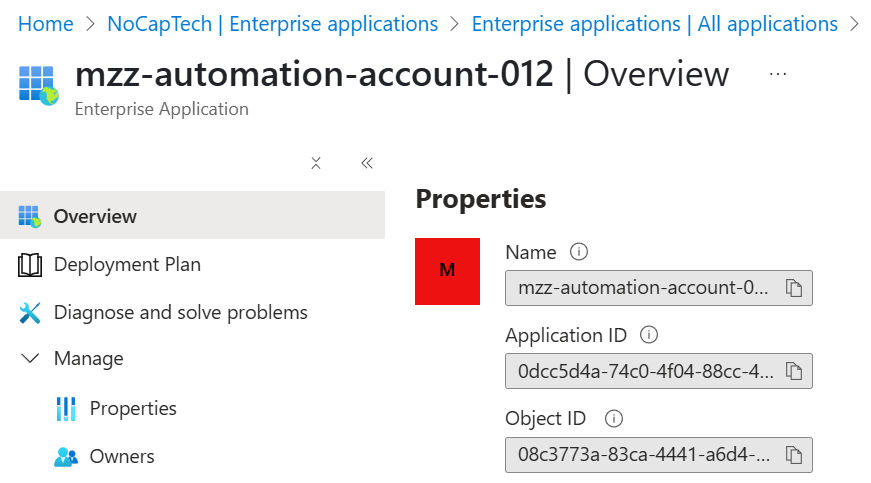The image size is (871, 483).
Task: Open NoCapTech | Enterprise applications breadcrumb
Action: coord(272,24)
